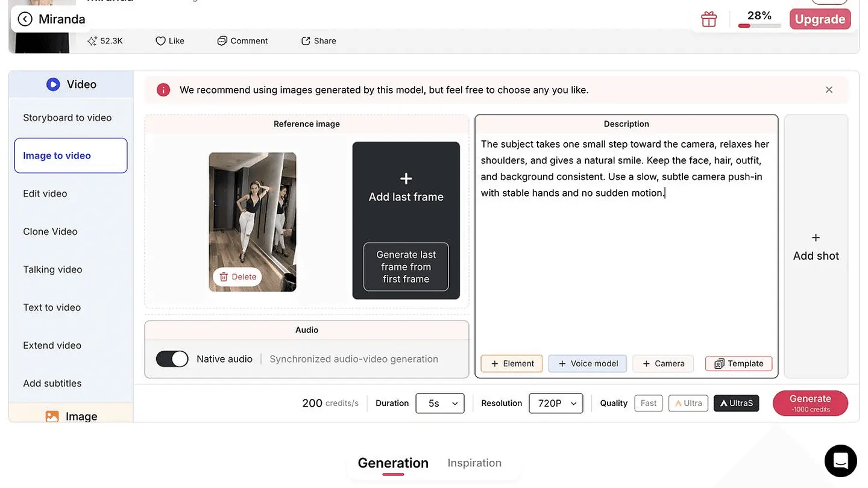Image resolution: width=868 pixels, height=488 pixels.
Task: Click the 28% credit progress bar
Action: [759, 26]
